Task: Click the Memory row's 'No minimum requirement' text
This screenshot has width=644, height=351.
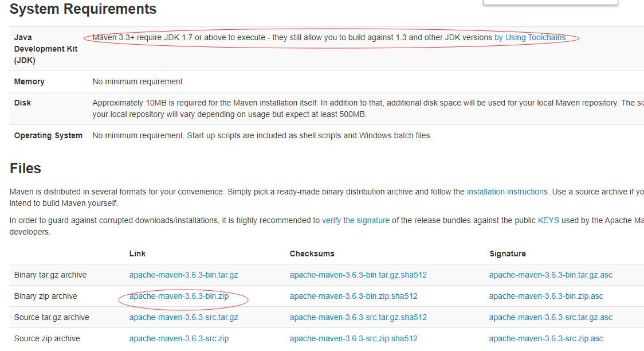Action: [x=138, y=82]
